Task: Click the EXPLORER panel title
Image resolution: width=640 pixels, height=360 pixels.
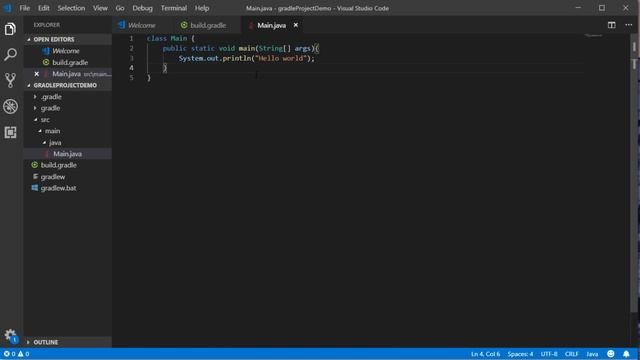Action: (47, 25)
